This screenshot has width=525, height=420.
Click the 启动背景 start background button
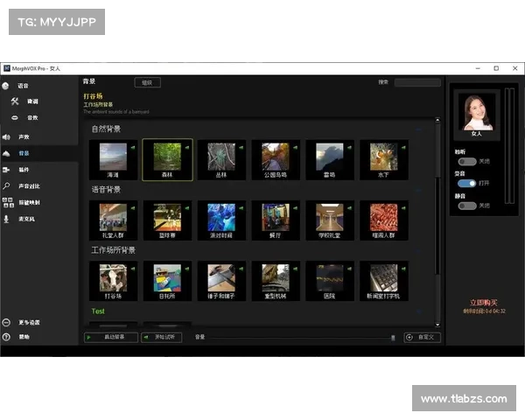click(111, 337)
